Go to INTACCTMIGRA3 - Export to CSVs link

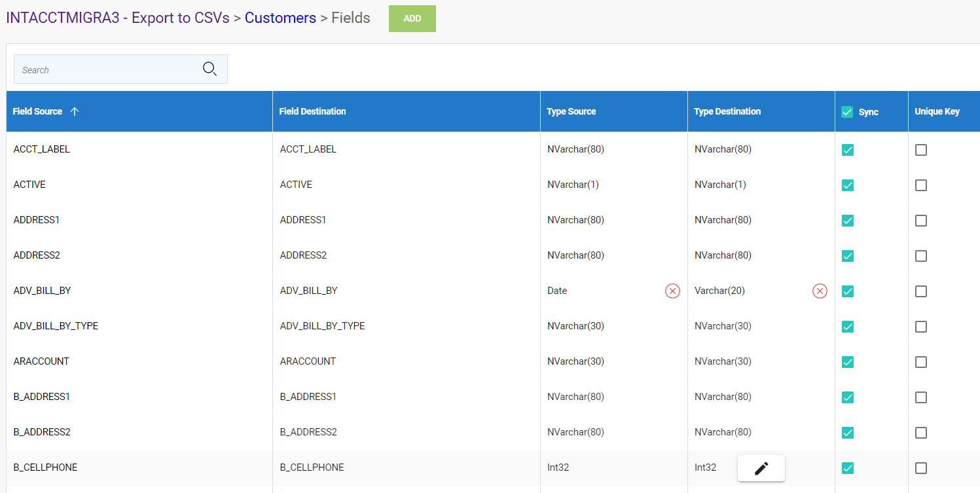(x=118, y=18)
